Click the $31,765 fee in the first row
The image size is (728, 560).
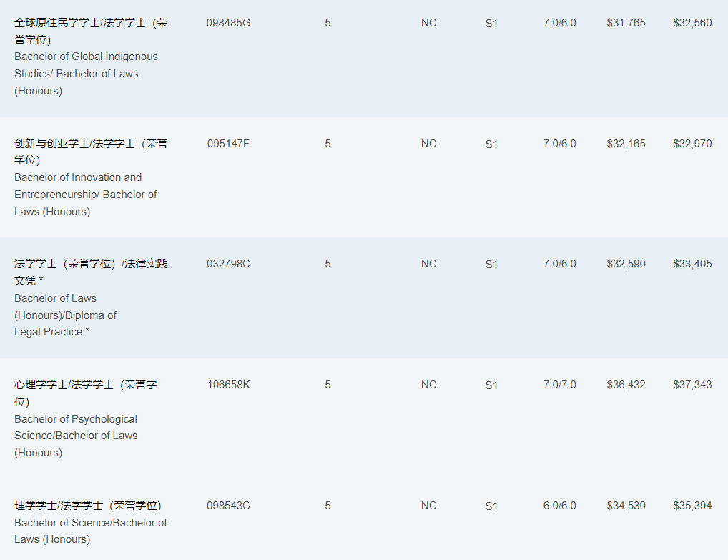coord(626,23)
